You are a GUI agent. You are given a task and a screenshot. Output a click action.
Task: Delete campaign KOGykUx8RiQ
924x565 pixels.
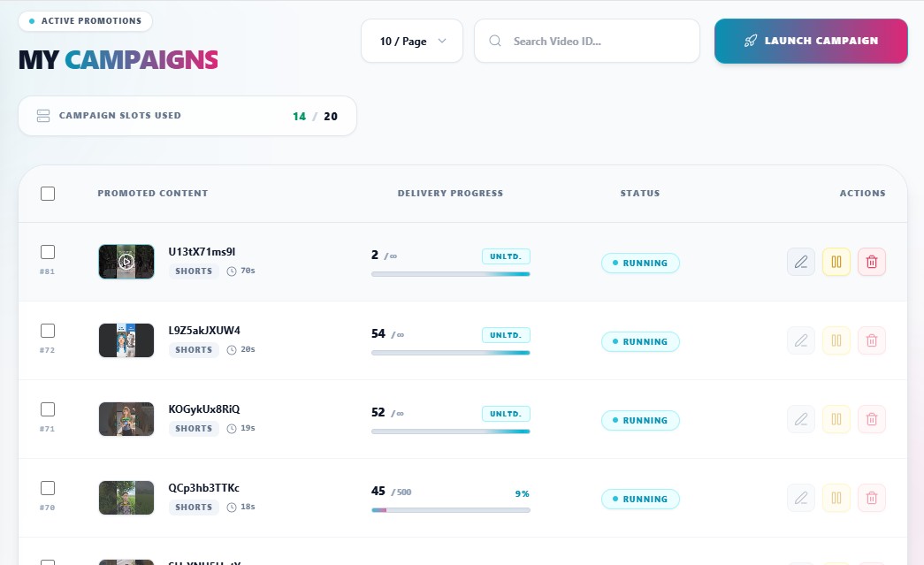point(872,419)
